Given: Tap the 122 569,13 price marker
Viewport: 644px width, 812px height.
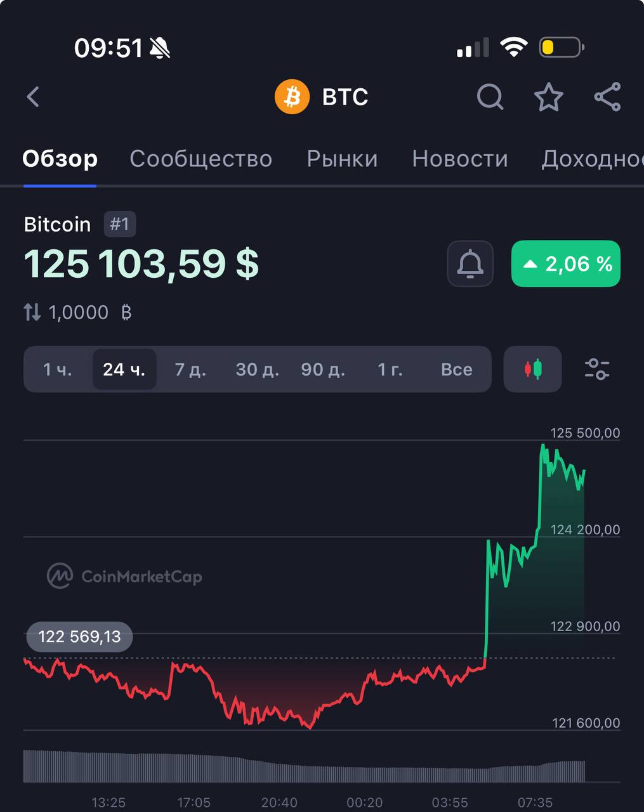Looking at the screenshot, I should 79,637.
